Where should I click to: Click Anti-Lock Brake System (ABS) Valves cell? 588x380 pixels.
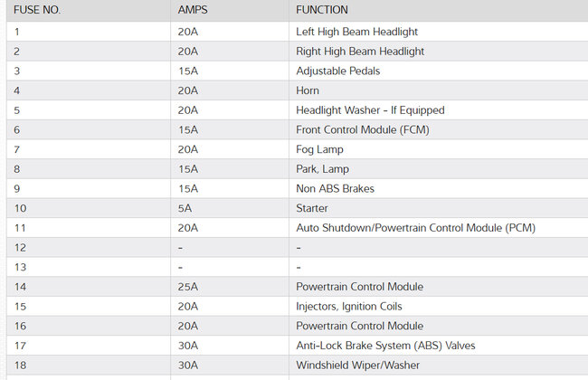tap(385, 346)
